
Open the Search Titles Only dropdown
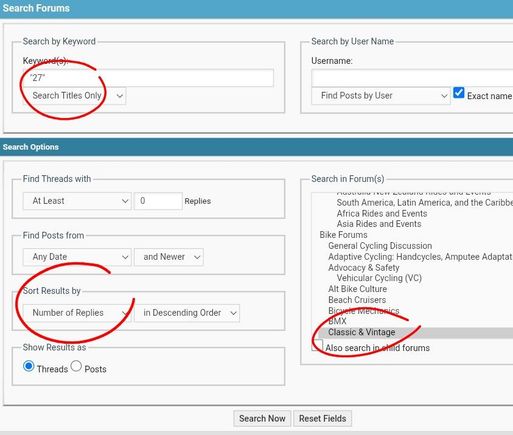click(74, 96)
